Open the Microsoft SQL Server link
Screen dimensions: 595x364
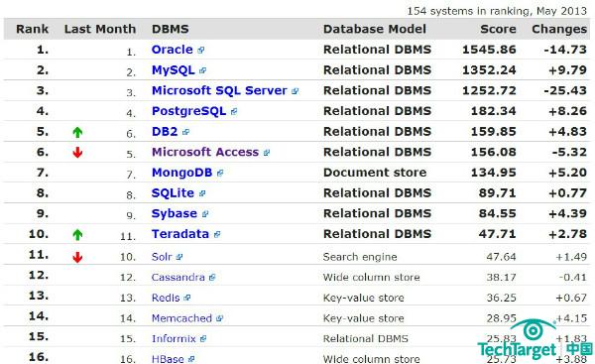[x=219, y=90]
